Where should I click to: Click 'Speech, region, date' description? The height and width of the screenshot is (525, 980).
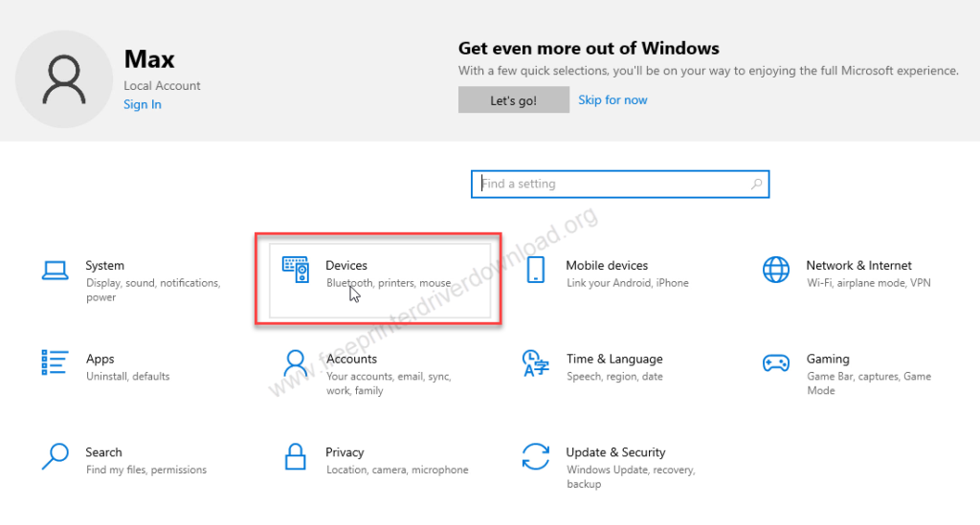point(614,377)
